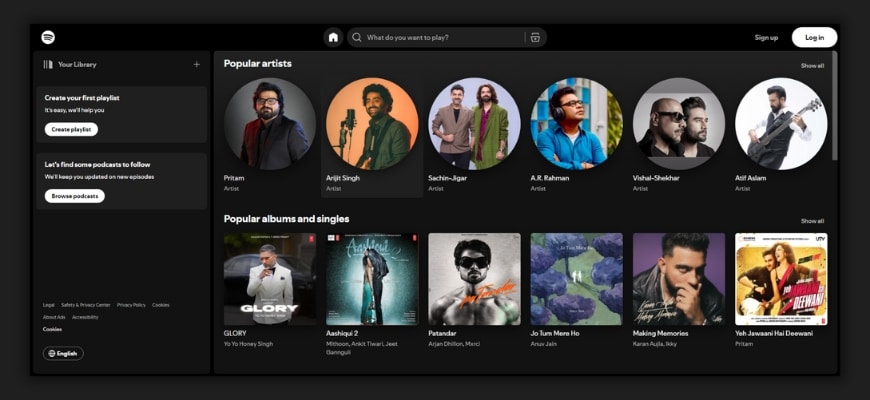This screenshot has width=870, height=400.
Task: Click the Aashiqui 2 title text
Action: click(342, 333)
